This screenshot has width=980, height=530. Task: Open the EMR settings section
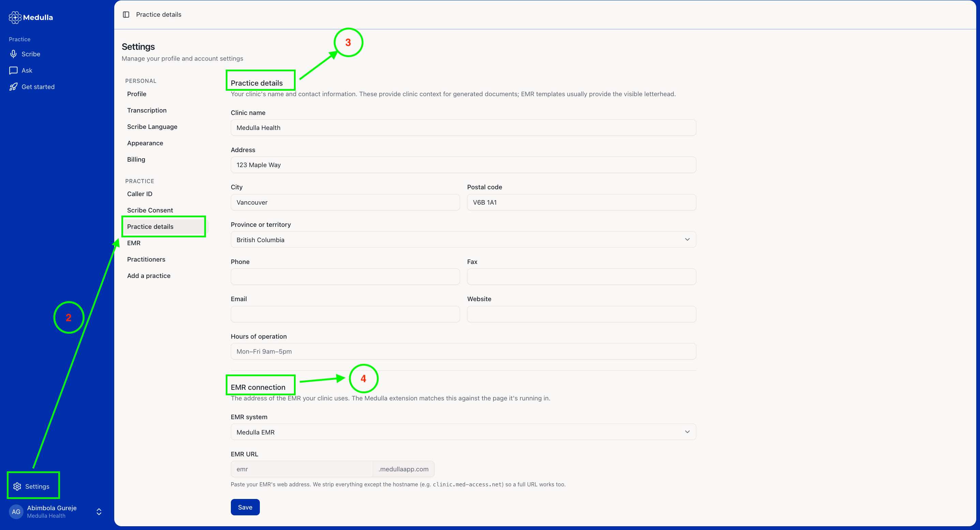[134, 243]
